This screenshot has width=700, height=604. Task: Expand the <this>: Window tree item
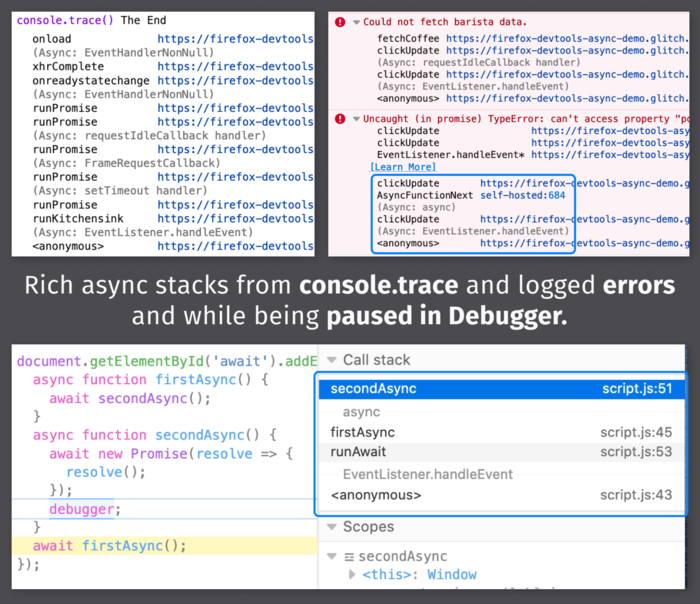352,575
